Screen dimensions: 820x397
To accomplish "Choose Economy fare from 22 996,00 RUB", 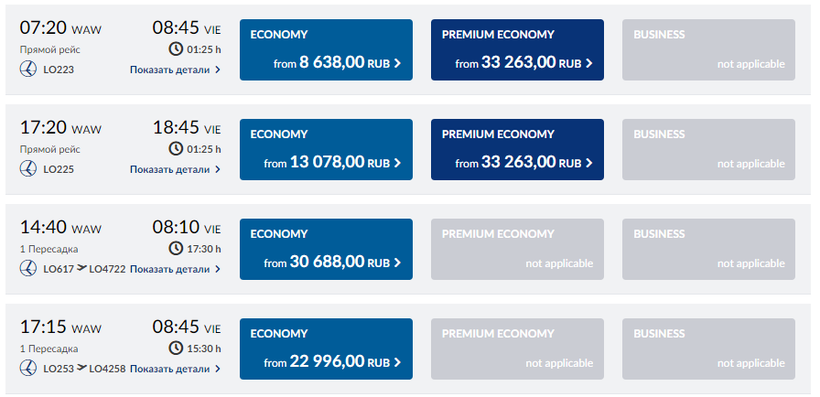I will pos(326,349).
